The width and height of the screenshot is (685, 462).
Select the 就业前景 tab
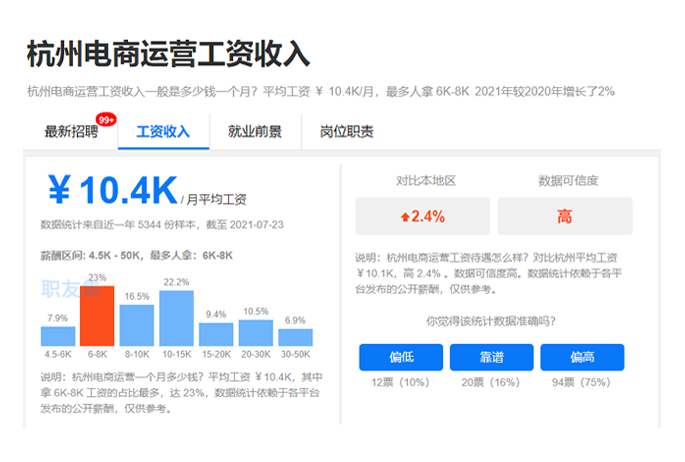tap(254, 131)
